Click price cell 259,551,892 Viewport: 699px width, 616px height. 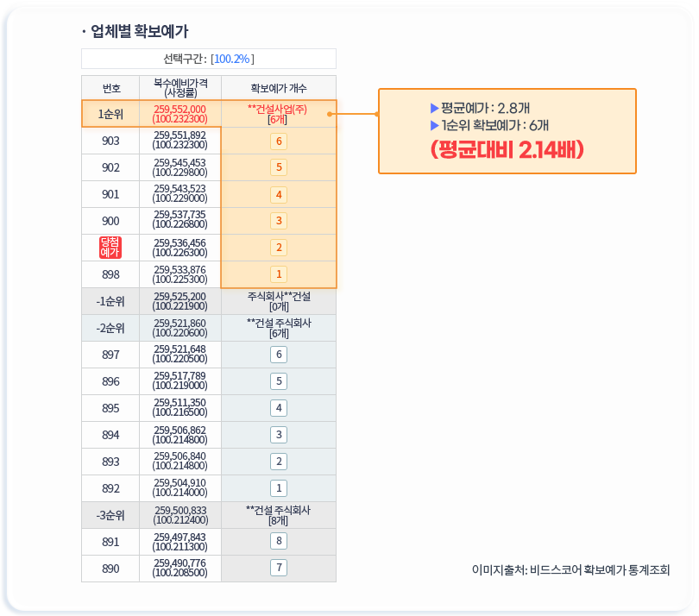[179, 140]
